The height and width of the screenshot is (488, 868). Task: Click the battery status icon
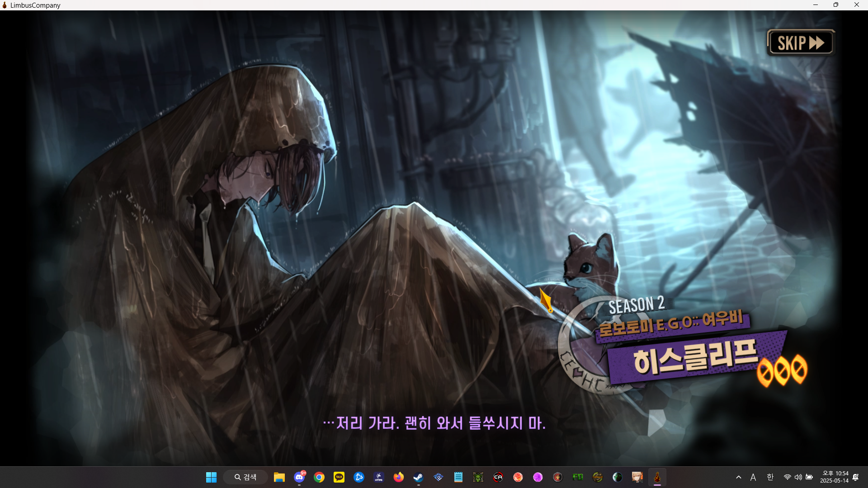click(809, 477)
